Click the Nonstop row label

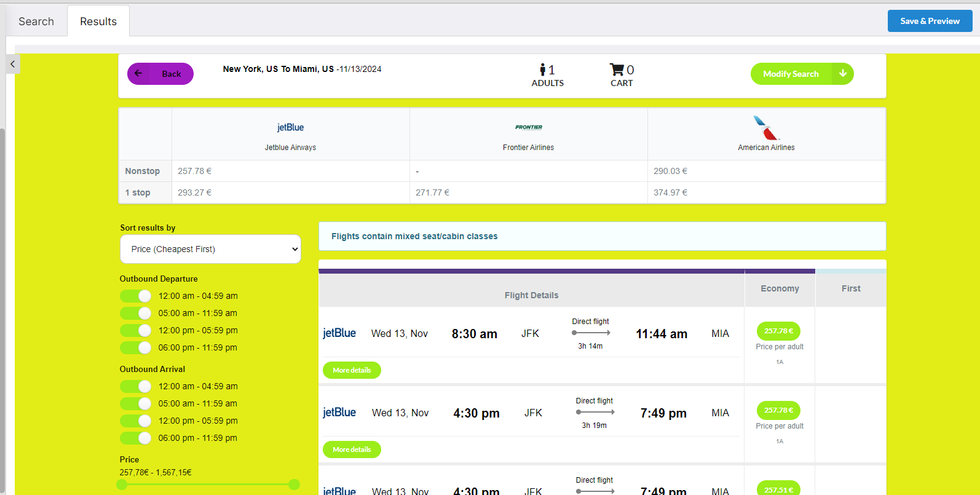coord(142,171)
